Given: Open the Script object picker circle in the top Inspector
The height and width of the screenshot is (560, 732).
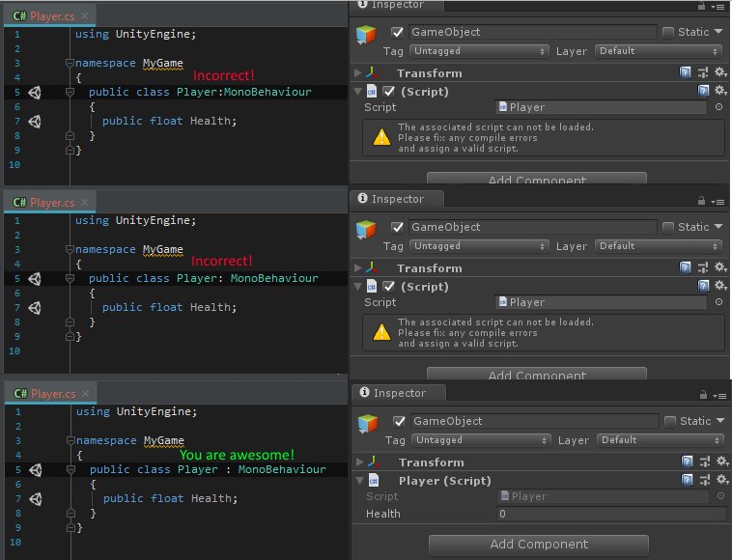Looking at the screenshot, I should point(718,107).
